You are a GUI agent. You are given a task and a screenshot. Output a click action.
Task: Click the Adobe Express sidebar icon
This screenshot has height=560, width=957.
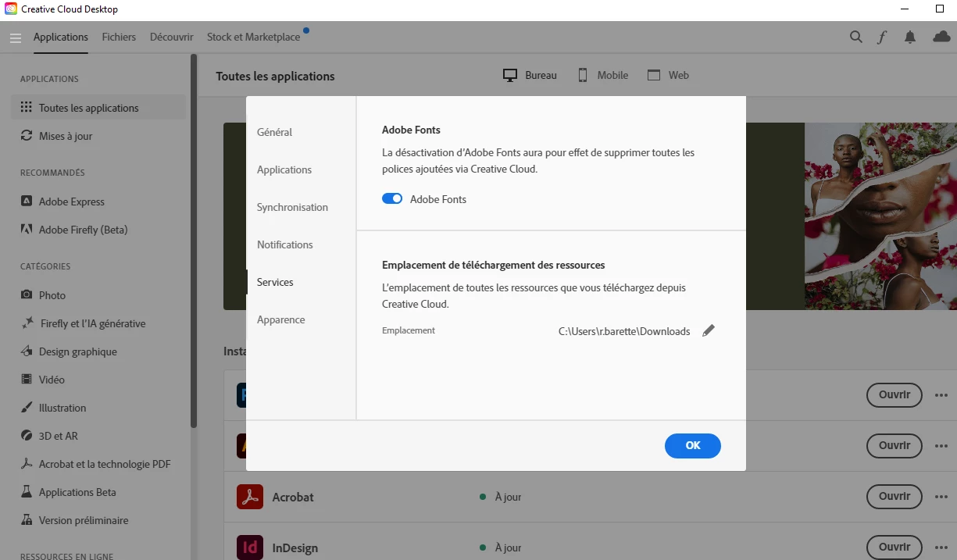pyautogui.click(x=27, y=202)
